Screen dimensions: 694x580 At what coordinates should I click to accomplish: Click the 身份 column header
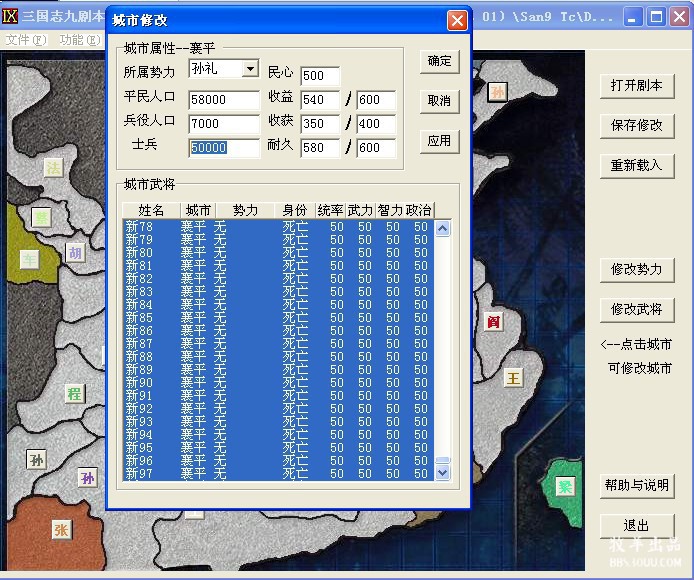(295, 210)
